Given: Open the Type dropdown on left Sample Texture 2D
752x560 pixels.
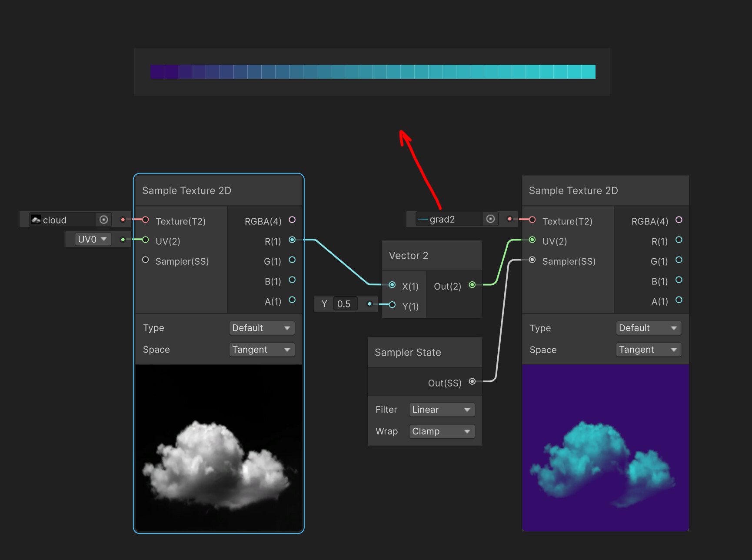Looking at the screenshot, I should pos(262,328).
